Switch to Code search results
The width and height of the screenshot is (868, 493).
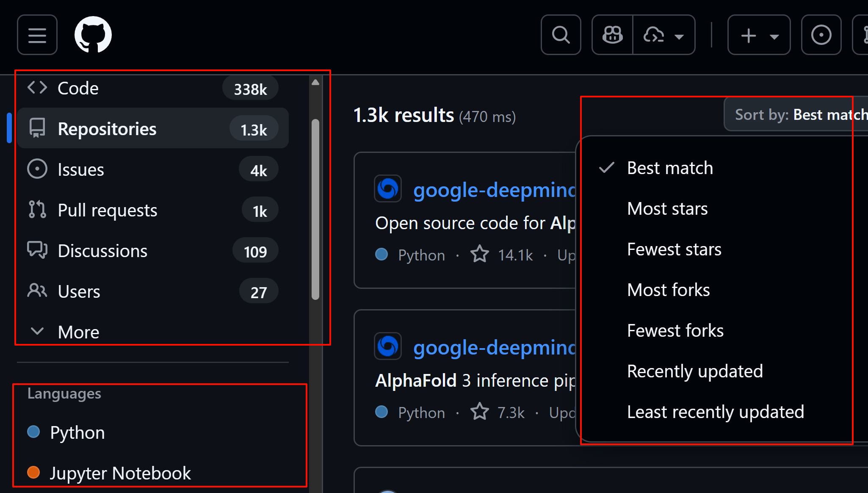78,89
